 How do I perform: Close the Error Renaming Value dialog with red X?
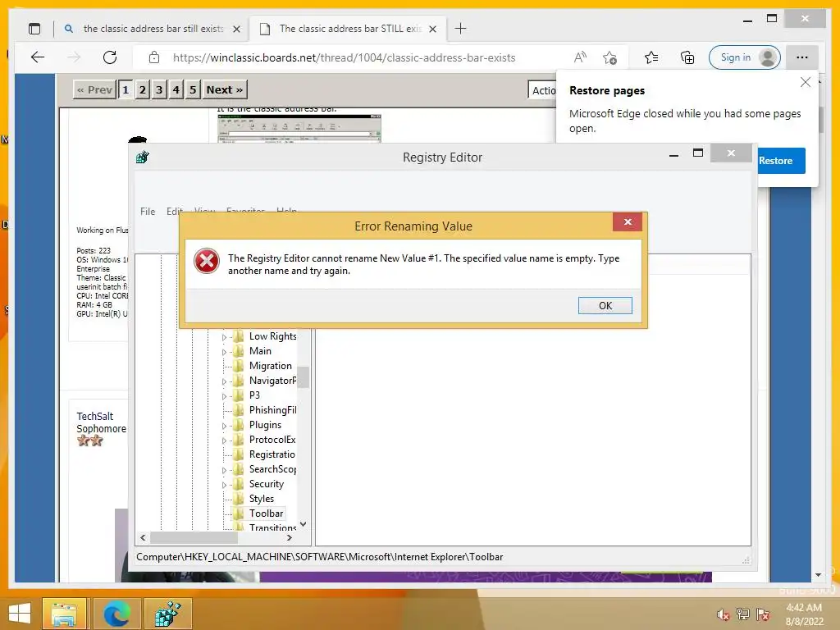(628, 221)
